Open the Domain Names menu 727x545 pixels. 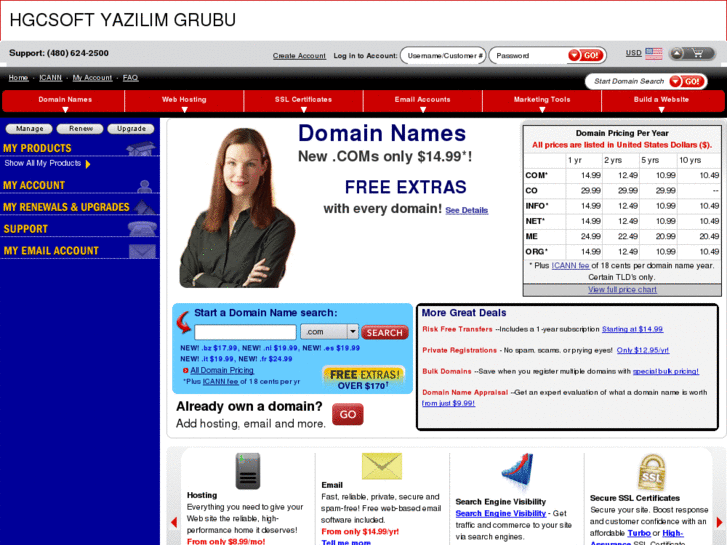65,102
